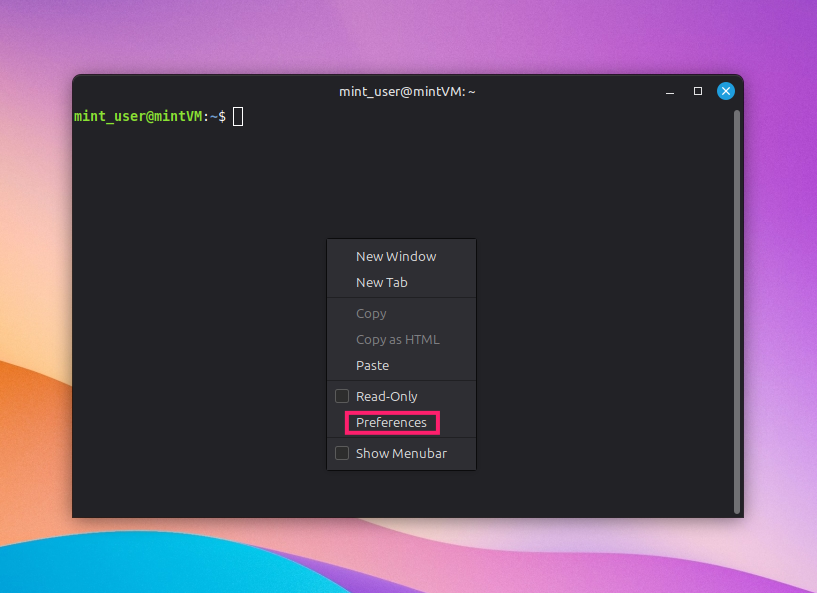817x593 pixels.
Task: Choose Copy in the context menu
Action: pyautogui.click(x=401, y=314)
